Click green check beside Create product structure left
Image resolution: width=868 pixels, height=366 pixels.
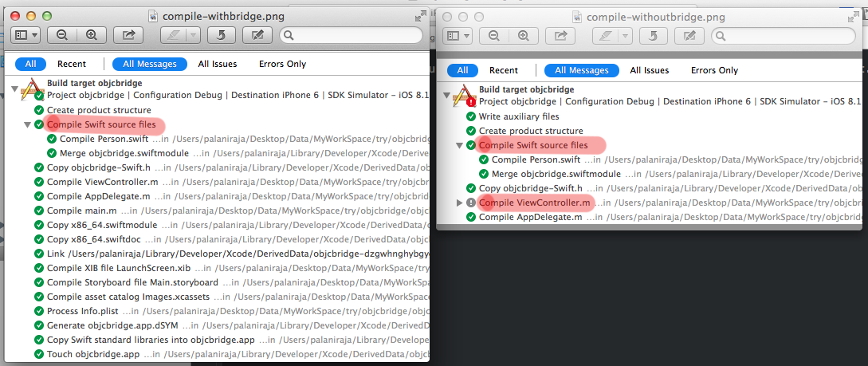(x=39, y=110)
